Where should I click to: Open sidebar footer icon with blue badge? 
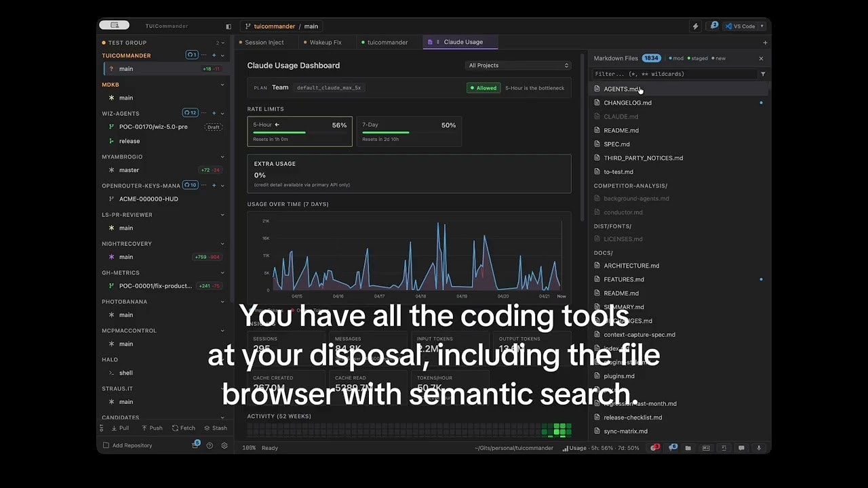[195, 445]
